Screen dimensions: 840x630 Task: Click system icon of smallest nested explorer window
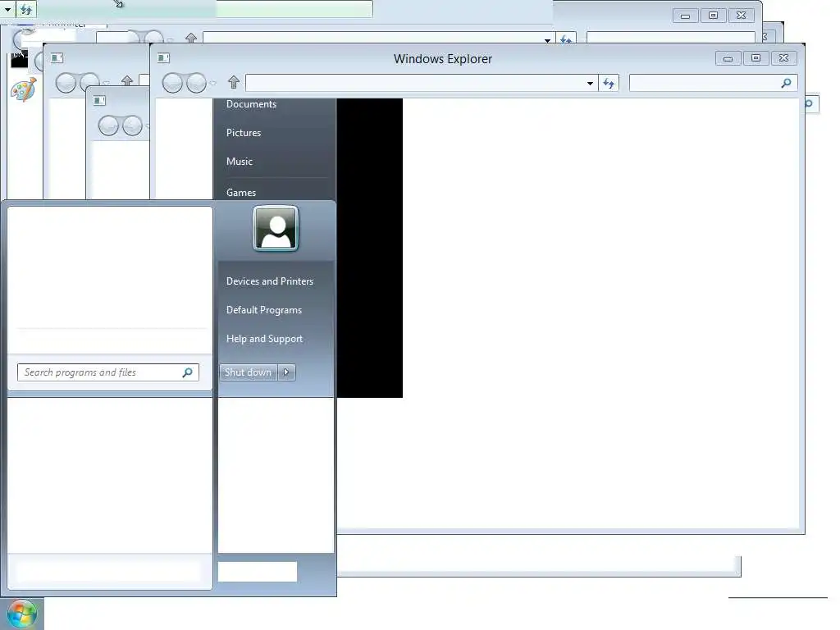[99, 101]
